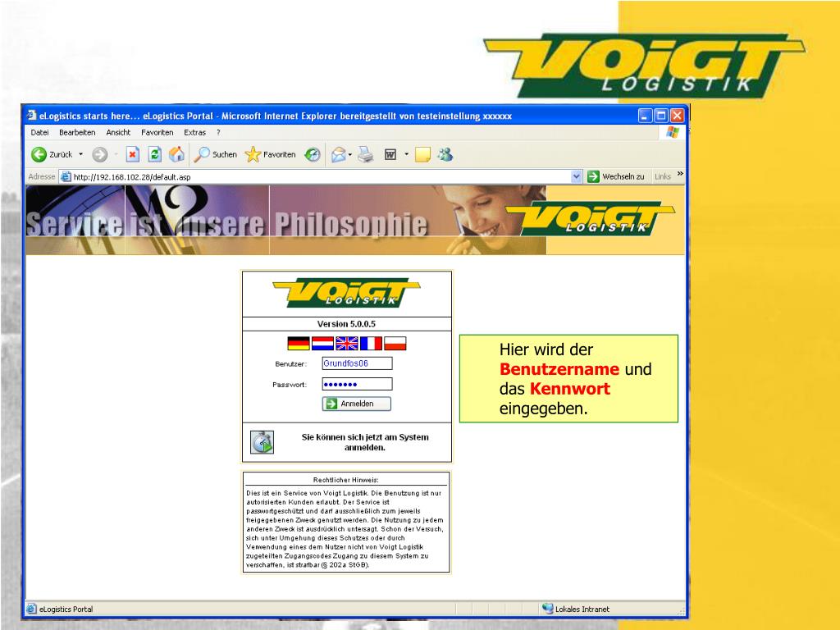Open the Suchen search tool

(216, 155)
